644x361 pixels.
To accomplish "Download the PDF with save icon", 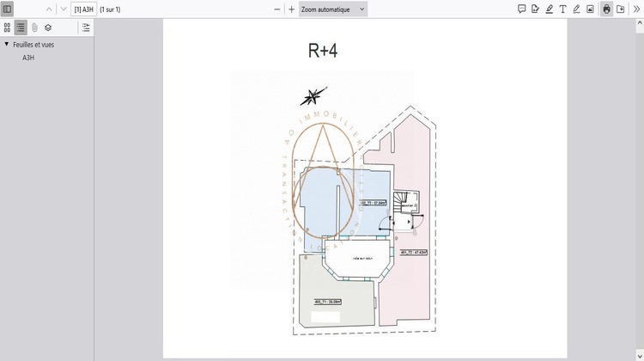I will [621, 9].
